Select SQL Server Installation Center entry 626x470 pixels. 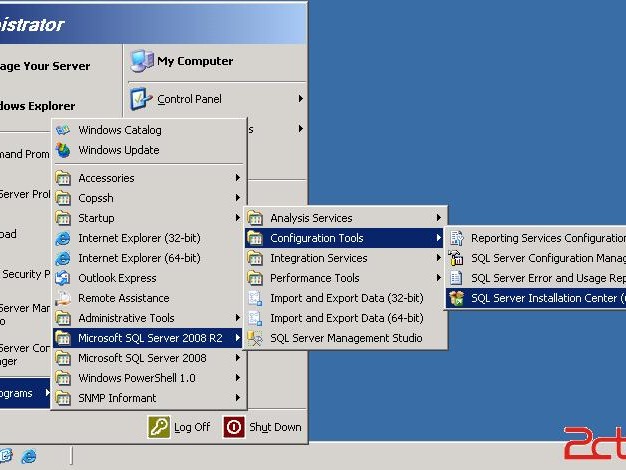point(536,298)
